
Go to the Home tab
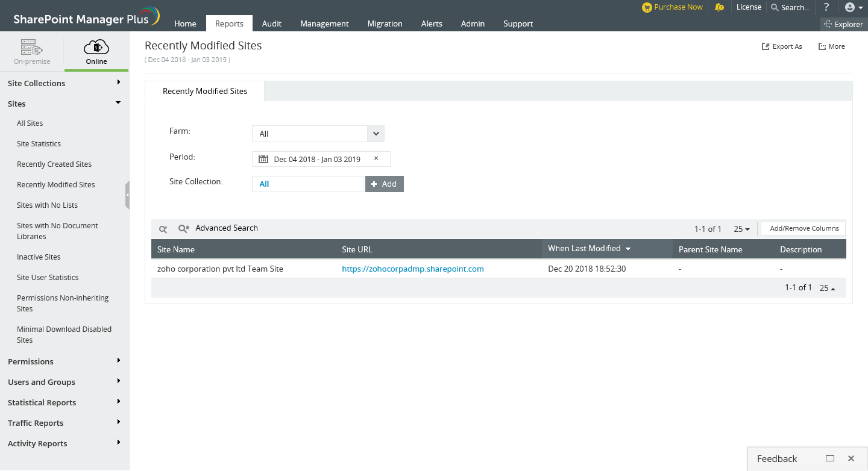pyautogui.click(x=185, y=23)
